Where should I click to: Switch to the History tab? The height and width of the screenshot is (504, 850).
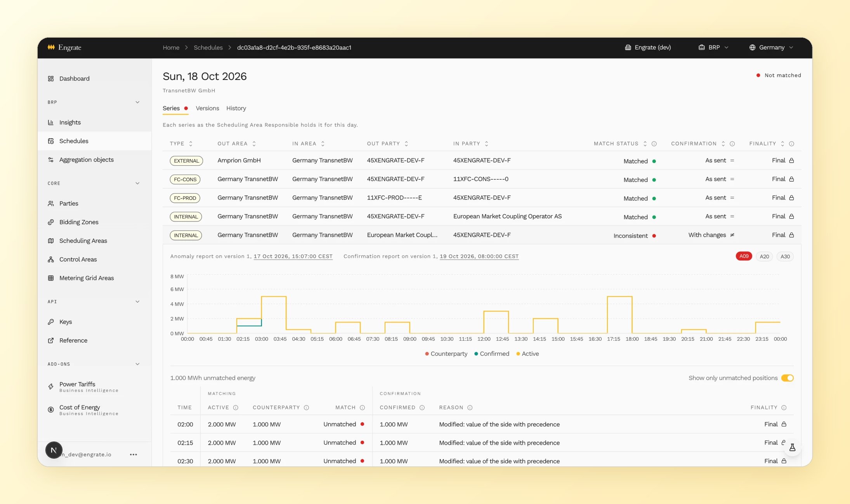click(x=236, y=108)
